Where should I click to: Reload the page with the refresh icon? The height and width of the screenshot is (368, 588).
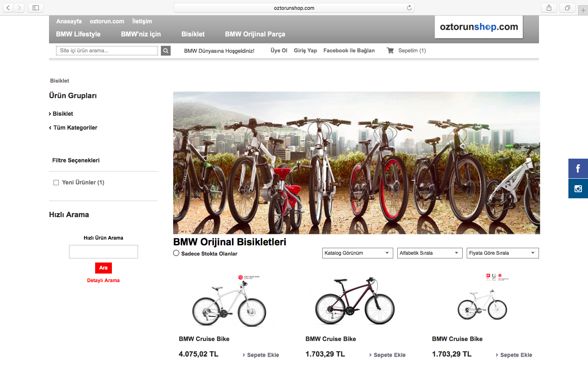(x=409, y=8)
